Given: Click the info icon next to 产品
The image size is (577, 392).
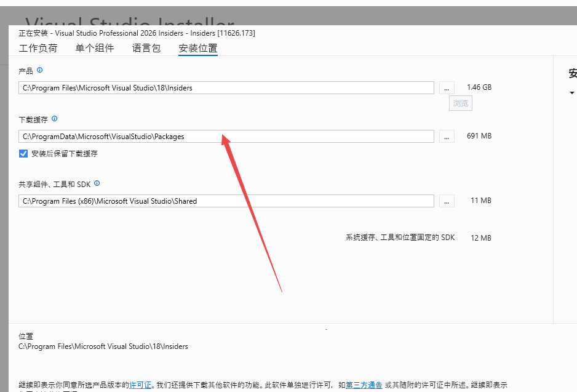Looking at the screenshot, I should 40,71.
